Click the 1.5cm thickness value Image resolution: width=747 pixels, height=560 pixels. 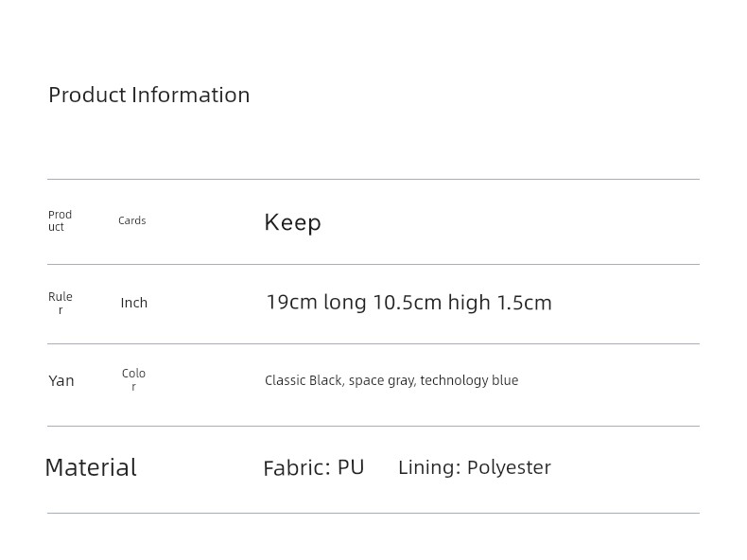coord(525,303)
